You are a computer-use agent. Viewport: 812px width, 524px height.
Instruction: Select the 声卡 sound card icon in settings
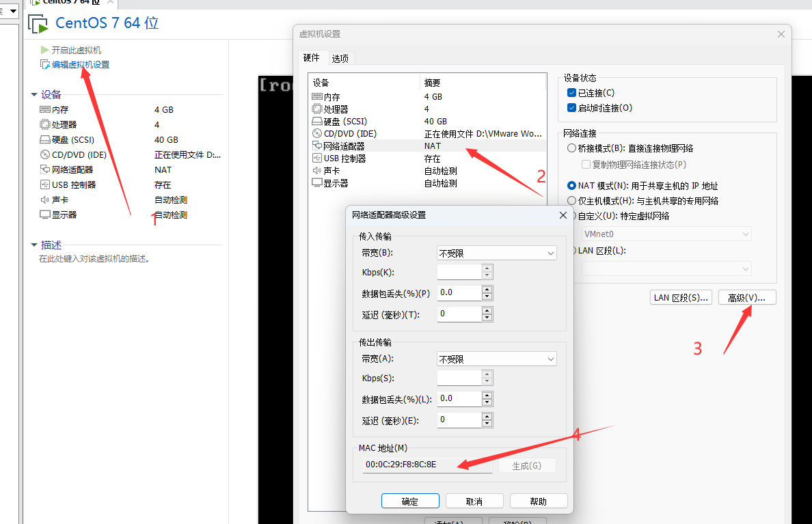(317, 171)
